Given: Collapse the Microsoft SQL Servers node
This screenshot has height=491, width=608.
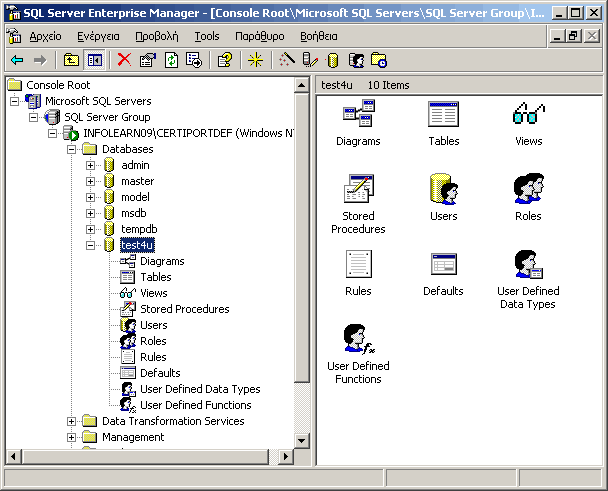Looking at the screenshot, I should (14, 101).
